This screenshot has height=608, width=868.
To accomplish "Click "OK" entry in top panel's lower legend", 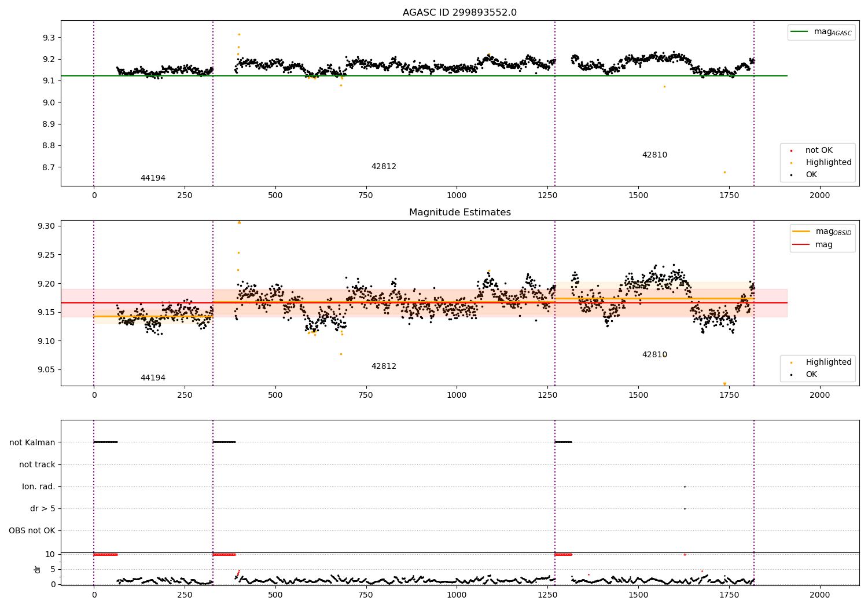I will [x=811, y=175].
